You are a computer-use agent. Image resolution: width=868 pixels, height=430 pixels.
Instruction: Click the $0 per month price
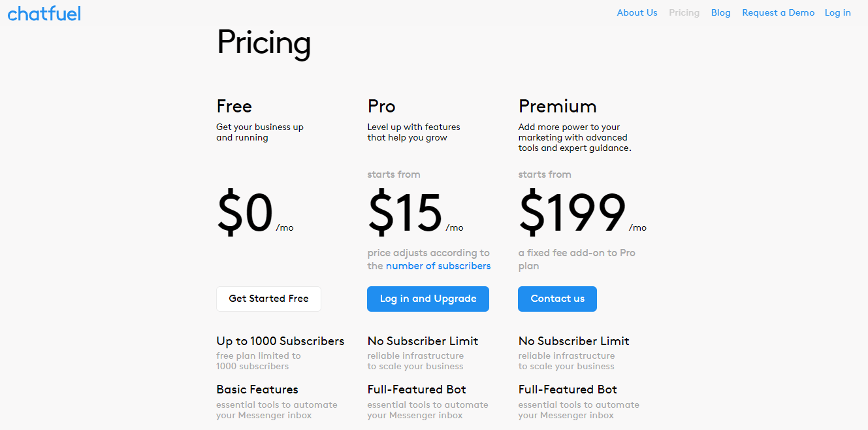(x=255, y=214)
